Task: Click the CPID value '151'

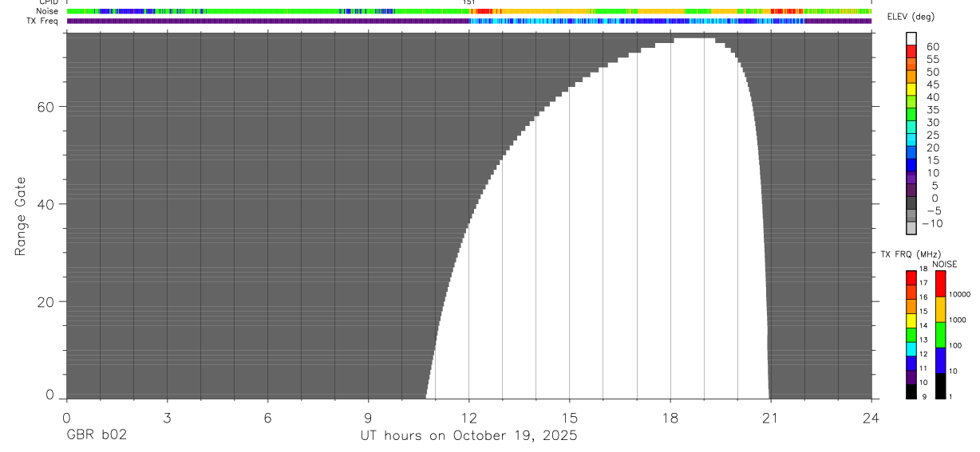Action: [468, 2]
